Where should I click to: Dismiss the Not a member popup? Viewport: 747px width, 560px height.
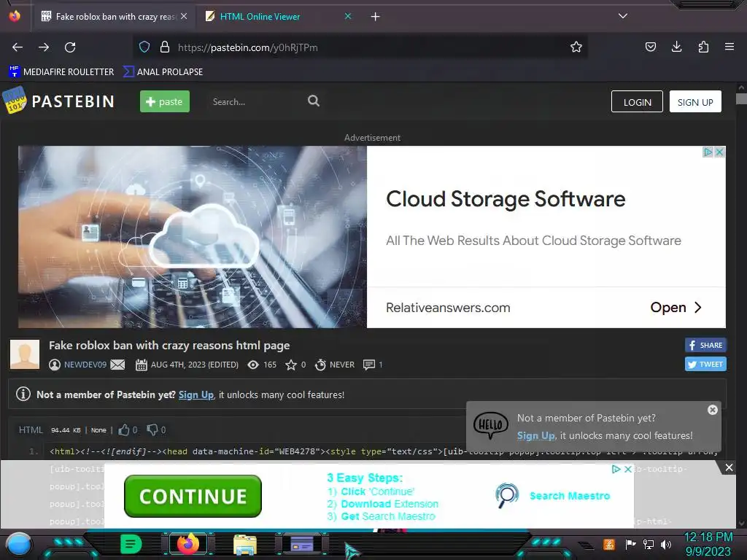pyautogui.click(x=712, y=410)
